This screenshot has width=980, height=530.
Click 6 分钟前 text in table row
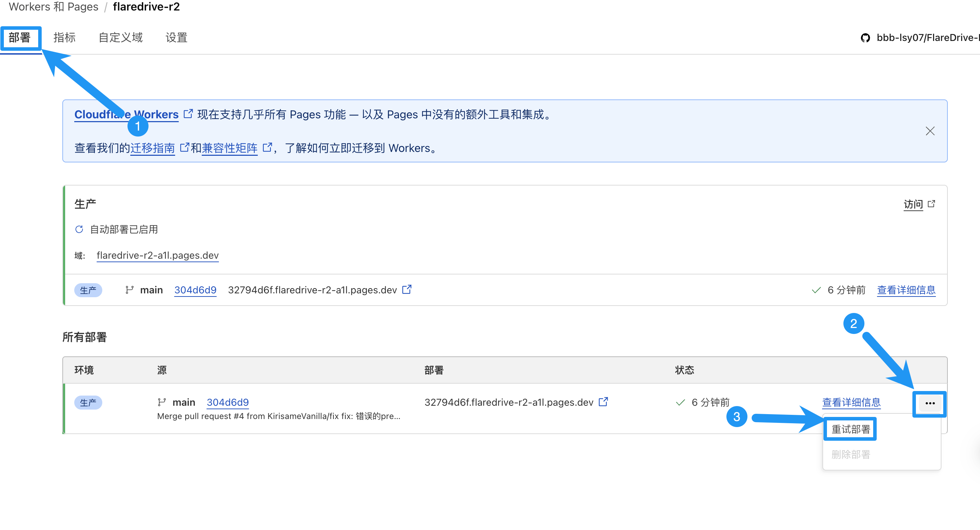pos(710,402)
